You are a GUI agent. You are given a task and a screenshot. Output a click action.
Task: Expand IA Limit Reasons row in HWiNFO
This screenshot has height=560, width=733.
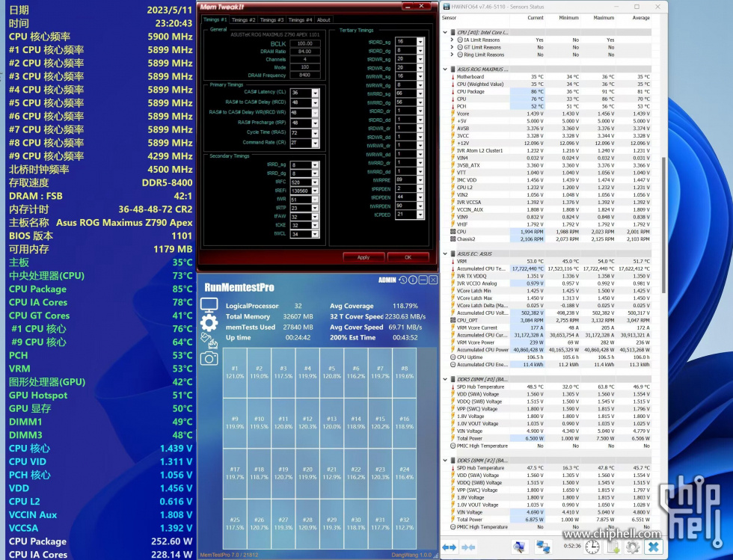click(x=452, y=40)
